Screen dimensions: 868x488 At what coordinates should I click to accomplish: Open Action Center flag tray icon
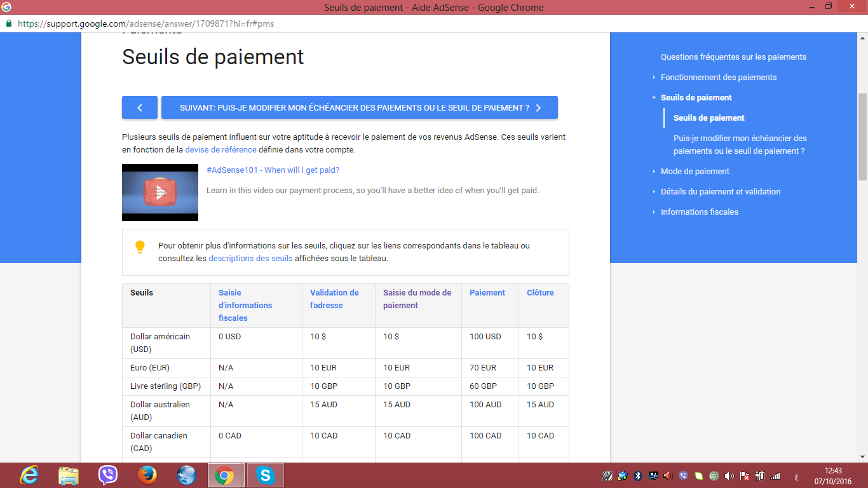[x=745, y=476]
